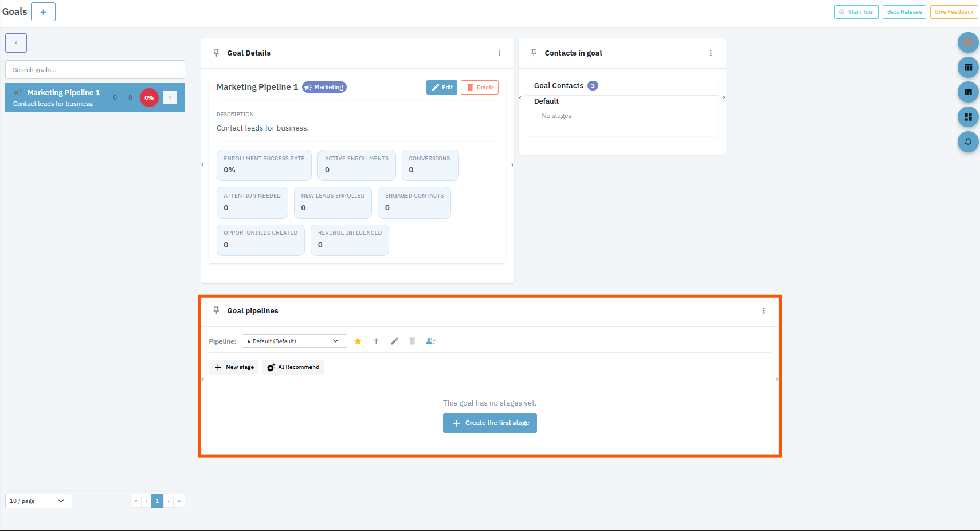This screenshot has height=531, width=980.
Task: Click the AI Recommend button
Action: click(293, 367)
